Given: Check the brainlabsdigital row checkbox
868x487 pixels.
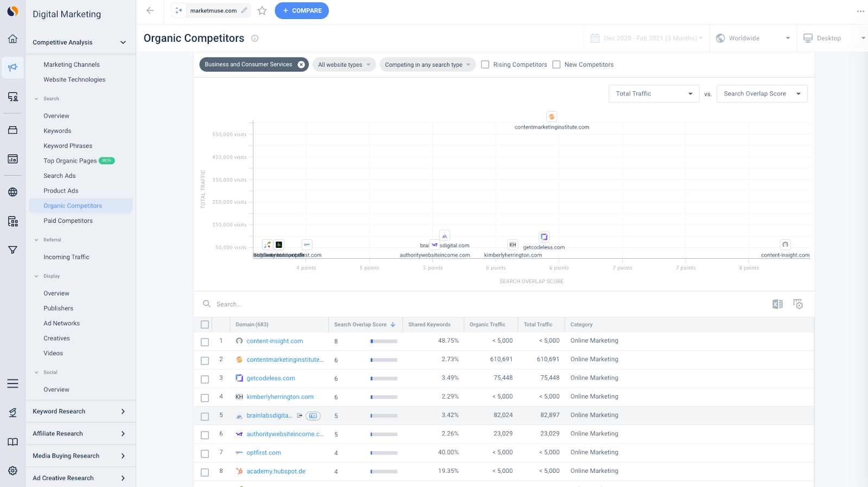Looking at the screenshot, I should tap(205, 416).
